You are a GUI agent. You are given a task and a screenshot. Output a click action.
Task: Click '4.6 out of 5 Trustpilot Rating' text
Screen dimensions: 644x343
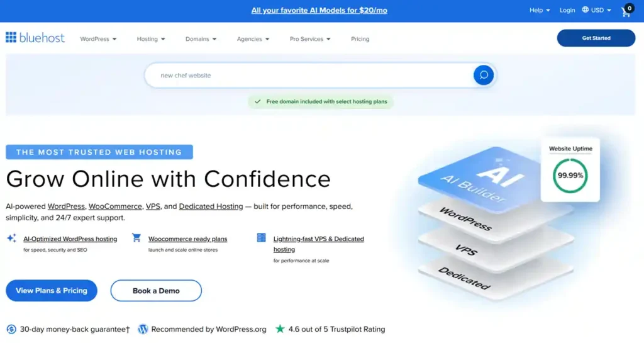click(x=337, y=329)
